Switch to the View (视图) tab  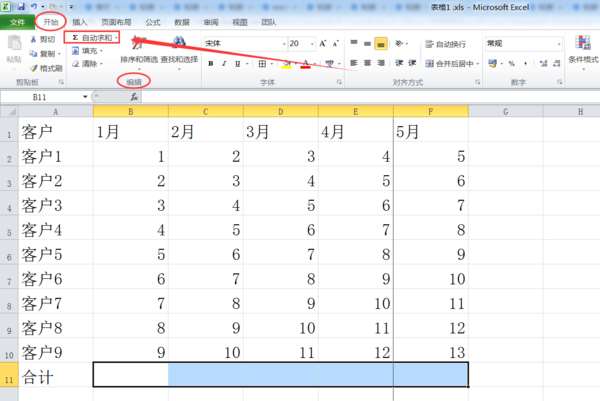(240, 22)
